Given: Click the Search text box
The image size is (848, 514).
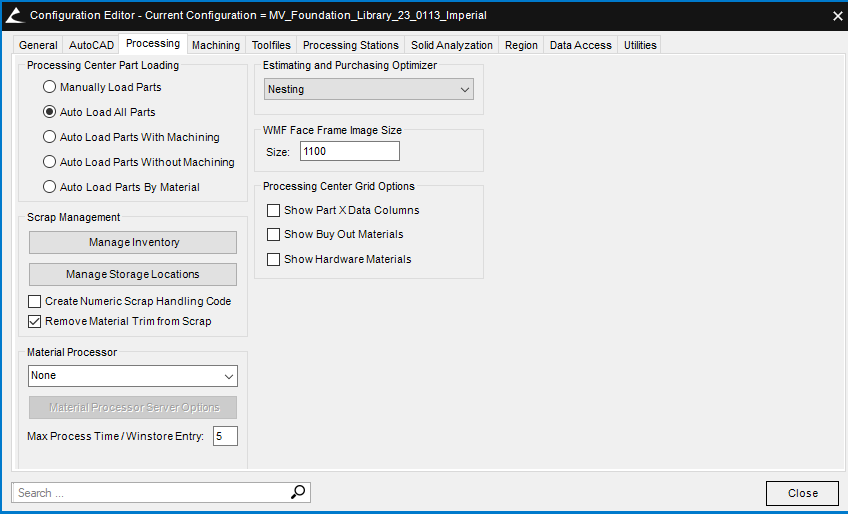Looking at the screenshot, I should (x=150, y=492).
